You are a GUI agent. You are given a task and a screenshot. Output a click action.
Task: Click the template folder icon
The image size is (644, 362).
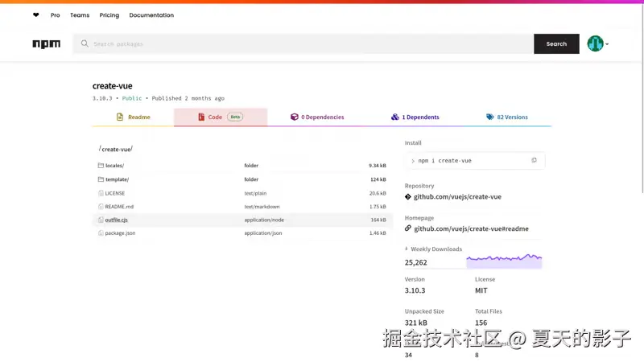pos(101,179)
